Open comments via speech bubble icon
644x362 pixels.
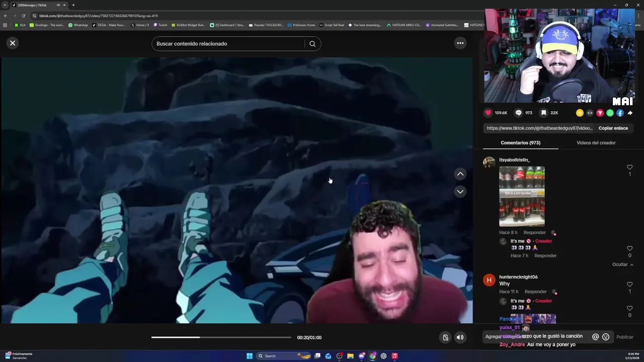pos(518,113)
